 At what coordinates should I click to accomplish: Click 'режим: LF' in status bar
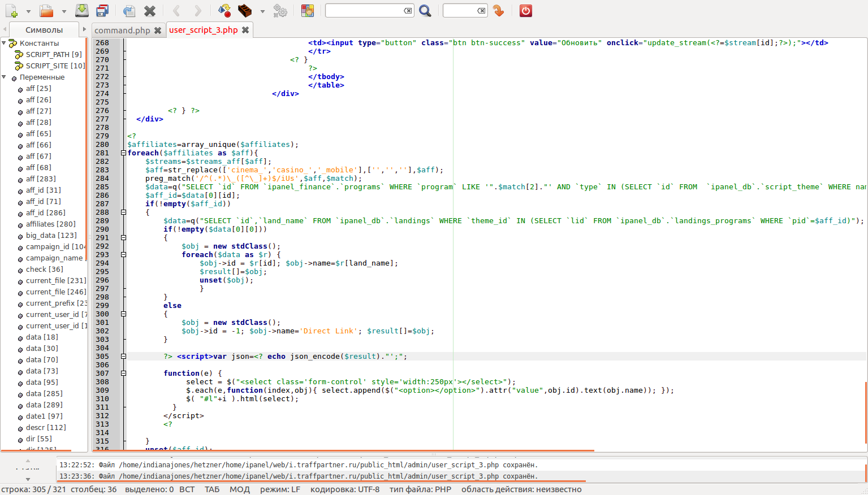(280, 489)
